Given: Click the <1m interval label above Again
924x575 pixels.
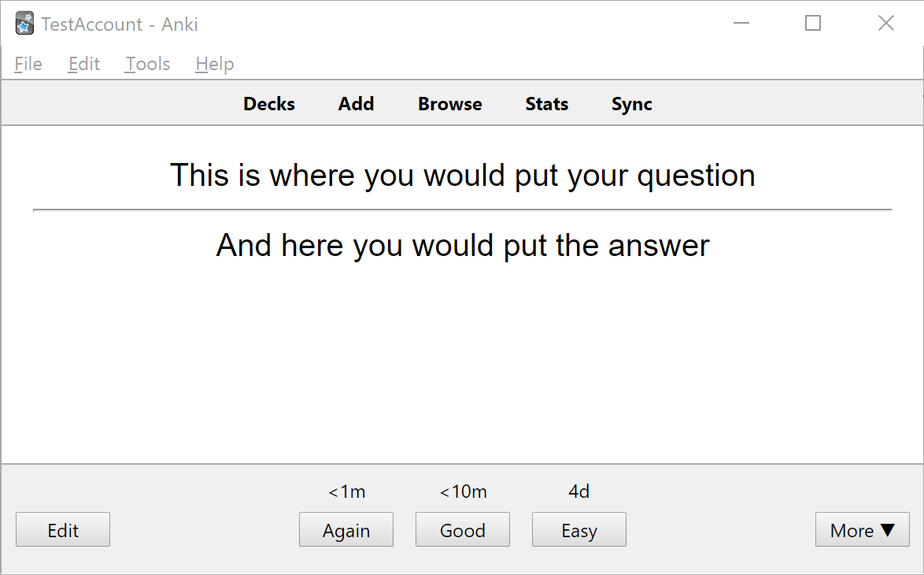Looking at the screenshot, I should (x=346, y=491).
